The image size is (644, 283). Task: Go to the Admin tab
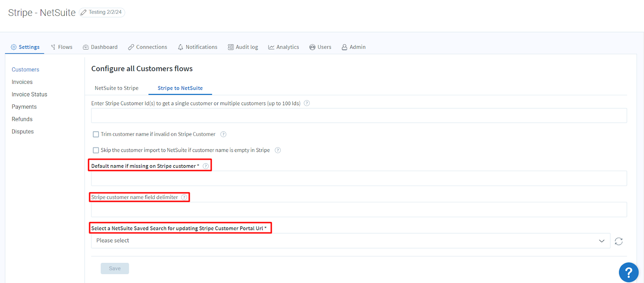(x=354, y=47)
